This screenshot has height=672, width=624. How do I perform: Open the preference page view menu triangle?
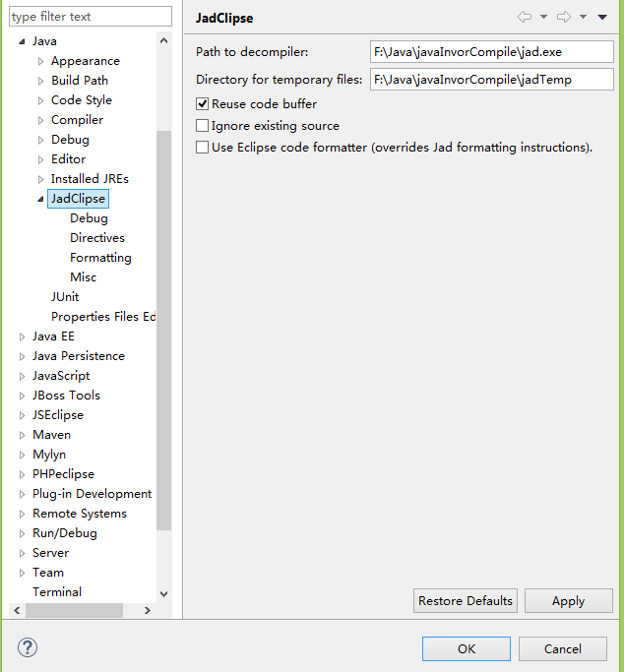(x=602, y=17)
